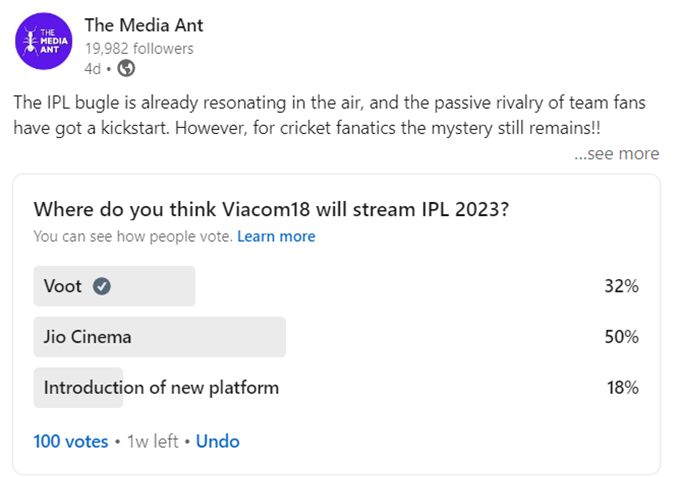Undo your poll vote
The image size is (678, 477).
pos(217,442)
